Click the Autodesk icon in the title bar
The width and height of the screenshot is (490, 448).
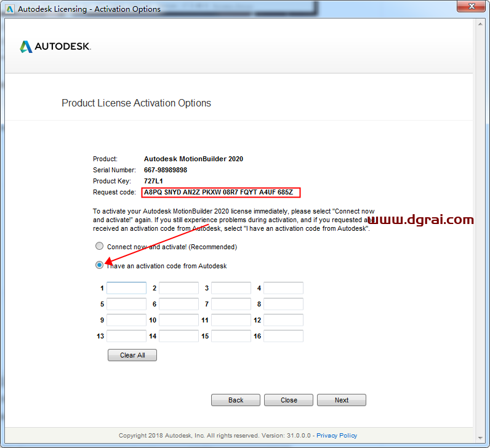click(10, 9)
